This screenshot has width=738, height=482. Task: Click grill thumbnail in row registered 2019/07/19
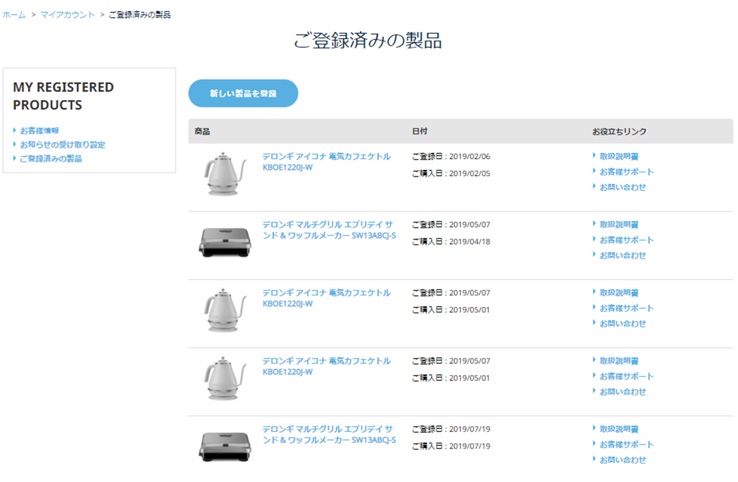[x=225, y=446]
